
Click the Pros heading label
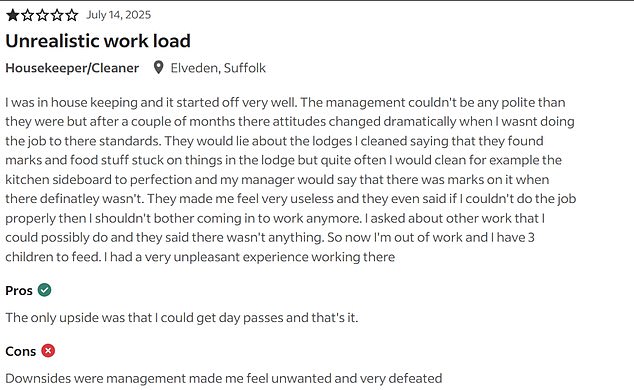click(19, 290)
